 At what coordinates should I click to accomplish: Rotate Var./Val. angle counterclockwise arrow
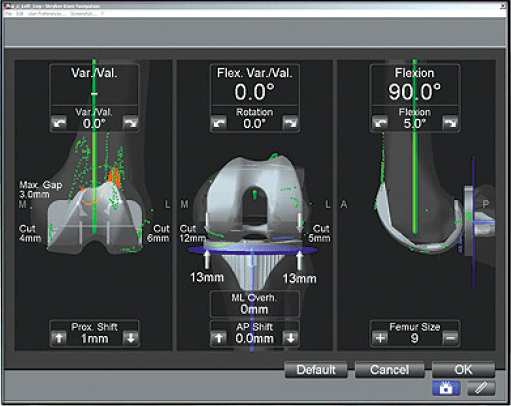point(59,123)
